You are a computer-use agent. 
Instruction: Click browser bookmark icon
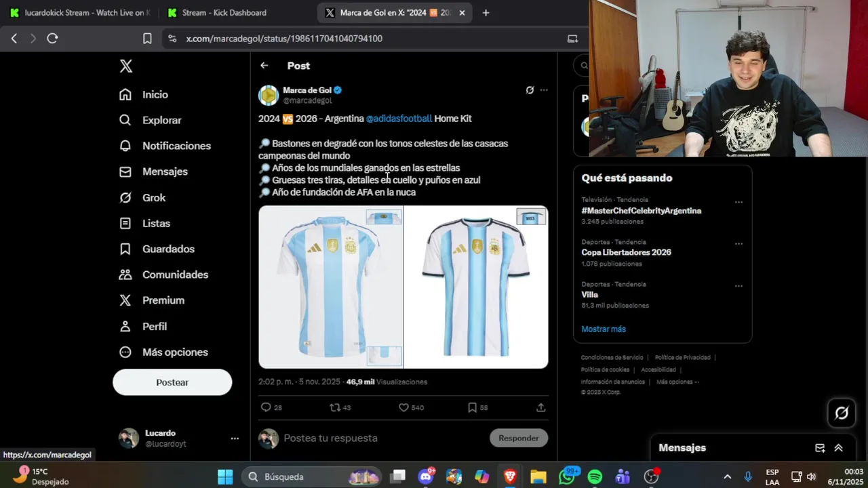147,39
